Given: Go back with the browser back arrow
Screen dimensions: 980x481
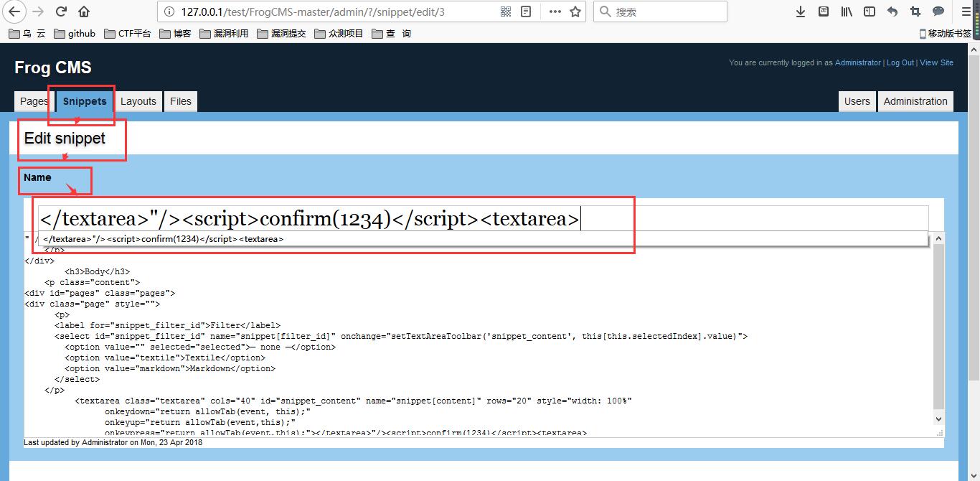Looking at the screenshot, I should [15, 11].
